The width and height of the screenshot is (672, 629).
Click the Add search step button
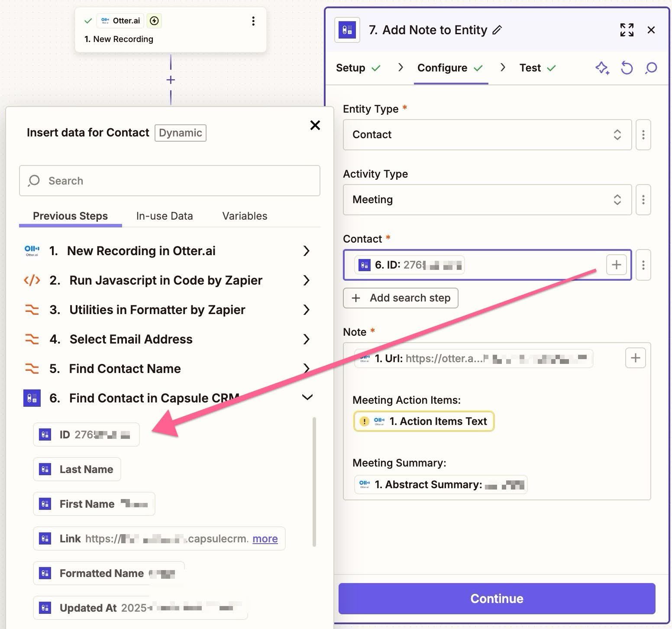pyautogui.click(x=400, y=298)
